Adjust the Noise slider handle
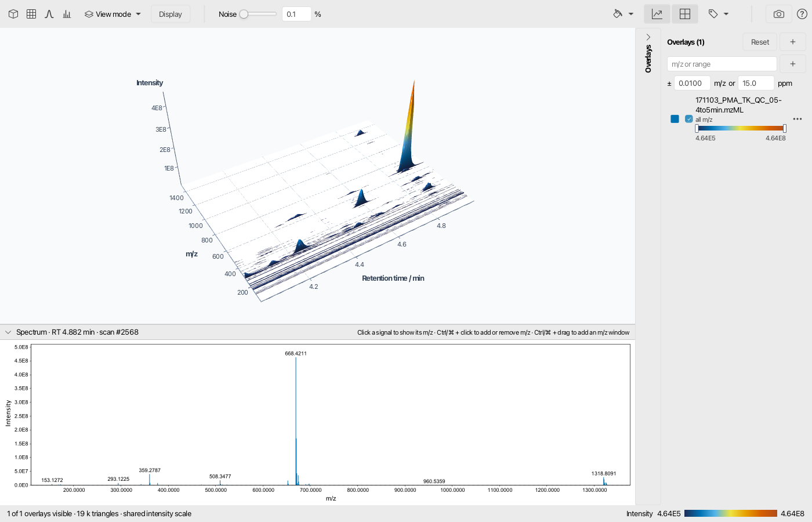This screenshot has width=812, height=522. 244,14
